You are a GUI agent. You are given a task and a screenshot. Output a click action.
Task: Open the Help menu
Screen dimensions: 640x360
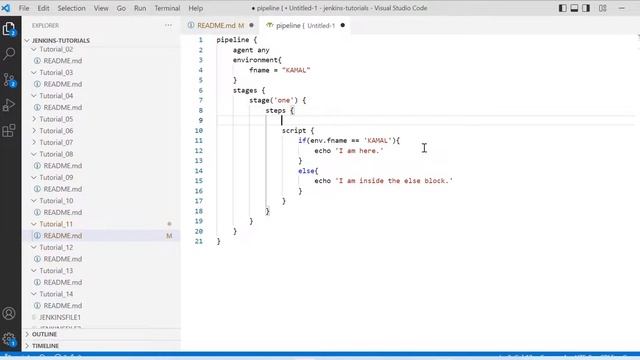click(x=196, y=8)
